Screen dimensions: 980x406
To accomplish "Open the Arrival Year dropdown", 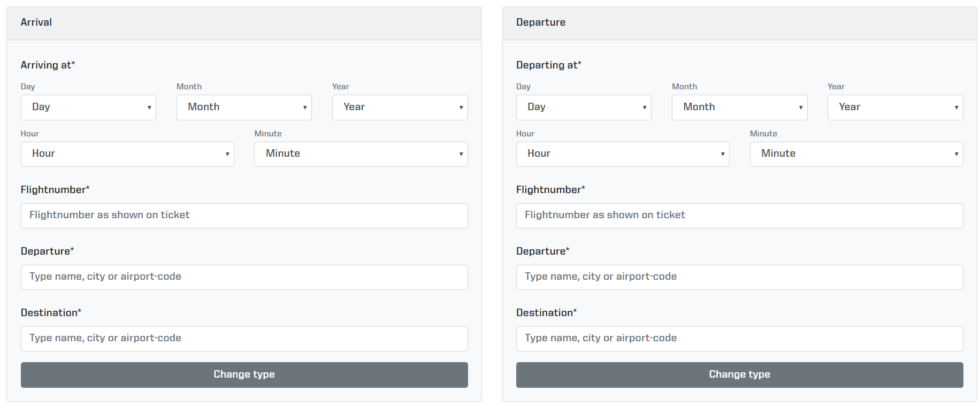I will pyautogui.click(x=400, y=108).
